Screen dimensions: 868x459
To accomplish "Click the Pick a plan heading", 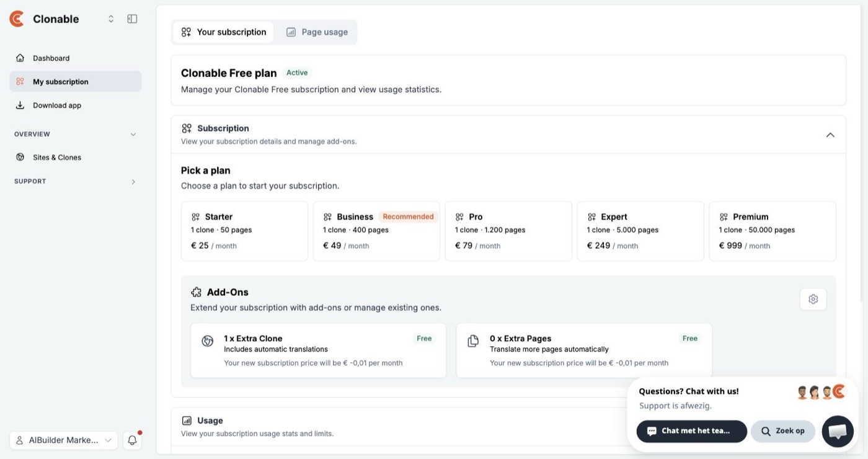I will click(206, 171).
